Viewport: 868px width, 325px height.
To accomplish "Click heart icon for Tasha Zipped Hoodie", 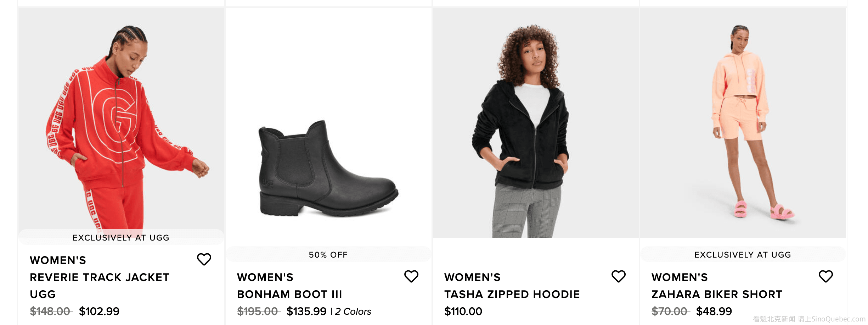I will pyautogui.click(x=618, y=276).
